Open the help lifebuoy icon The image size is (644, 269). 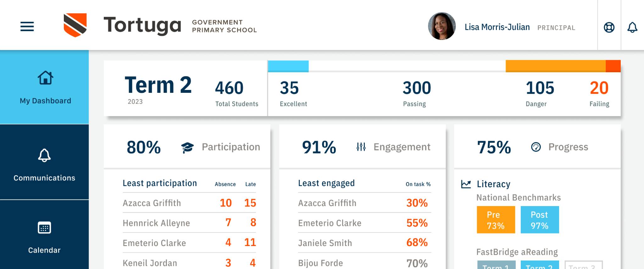click(x=609, y=27)
